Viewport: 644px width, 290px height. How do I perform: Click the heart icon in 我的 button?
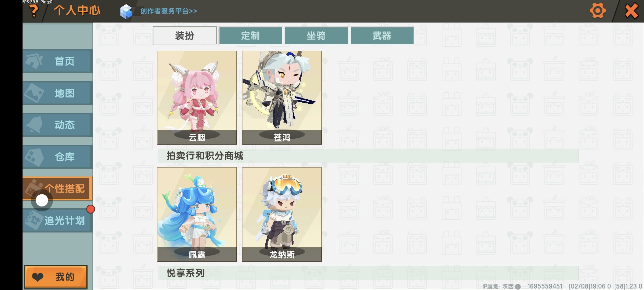[38, 277]
